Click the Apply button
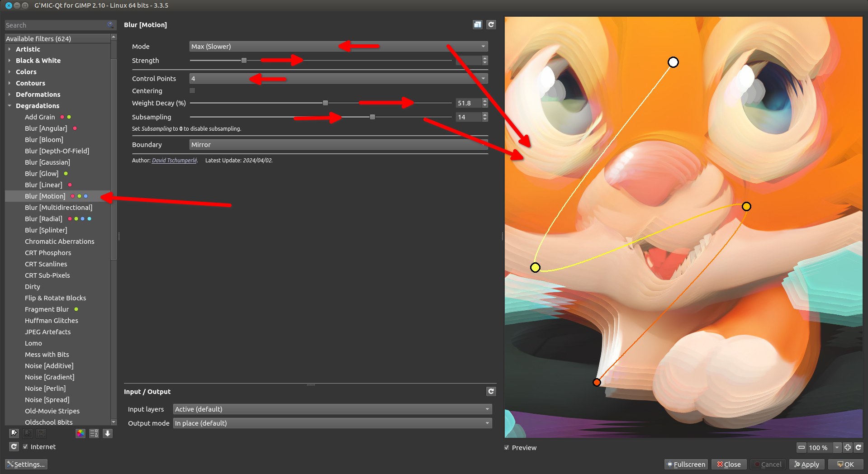This screenshot has height=474, width=868. [806, 464]
